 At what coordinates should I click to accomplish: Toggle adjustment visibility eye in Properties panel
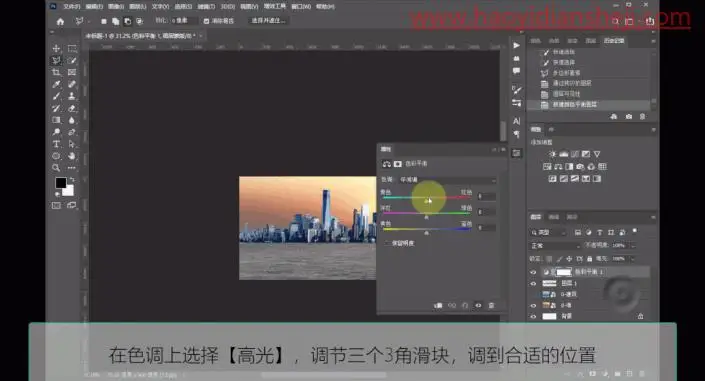[478, 305]
